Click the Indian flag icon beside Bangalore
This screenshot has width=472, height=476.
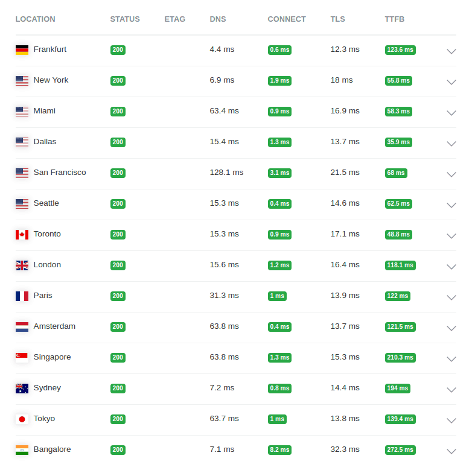pyautogui.click(x=22, y=450)
